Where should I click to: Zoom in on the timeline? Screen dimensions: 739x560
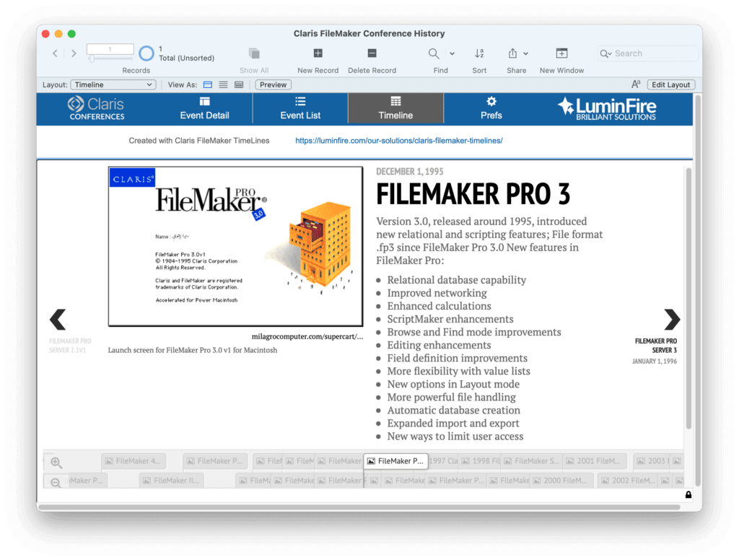click(x=56, y=462)
